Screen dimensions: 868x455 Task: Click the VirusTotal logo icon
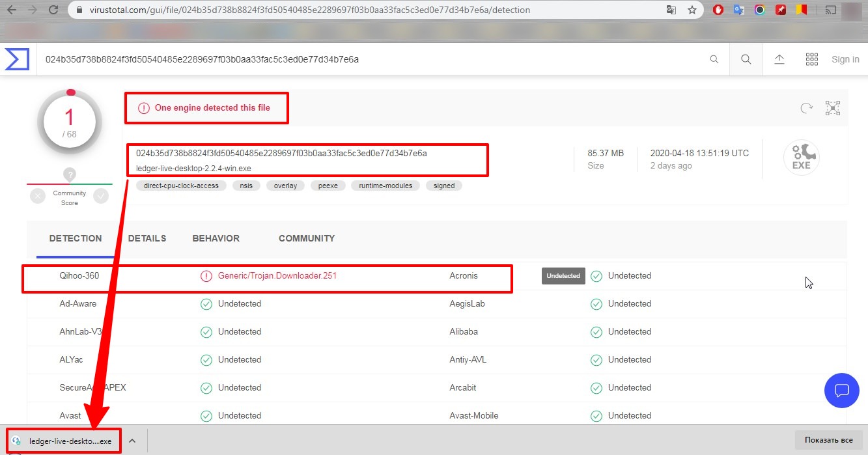[17, 59]
